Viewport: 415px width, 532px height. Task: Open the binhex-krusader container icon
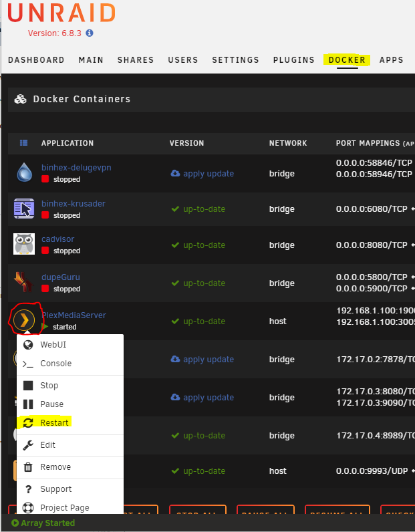coord(24,209)
